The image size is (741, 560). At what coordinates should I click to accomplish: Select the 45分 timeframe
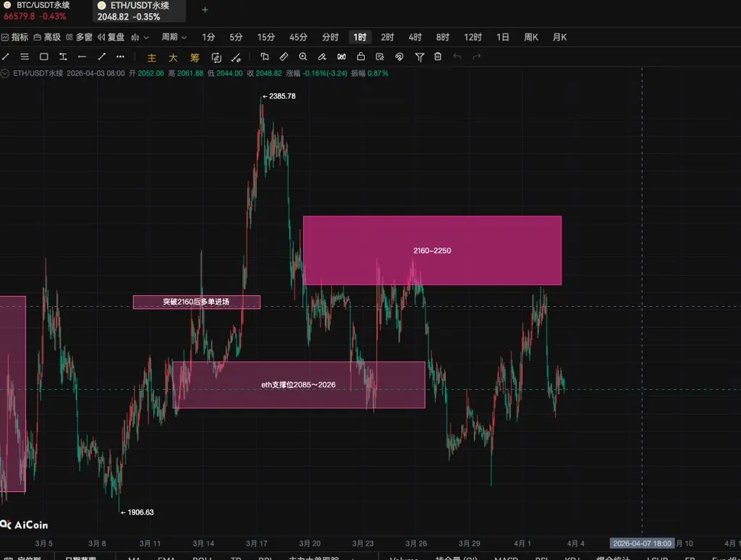click(x=298, y=37)
